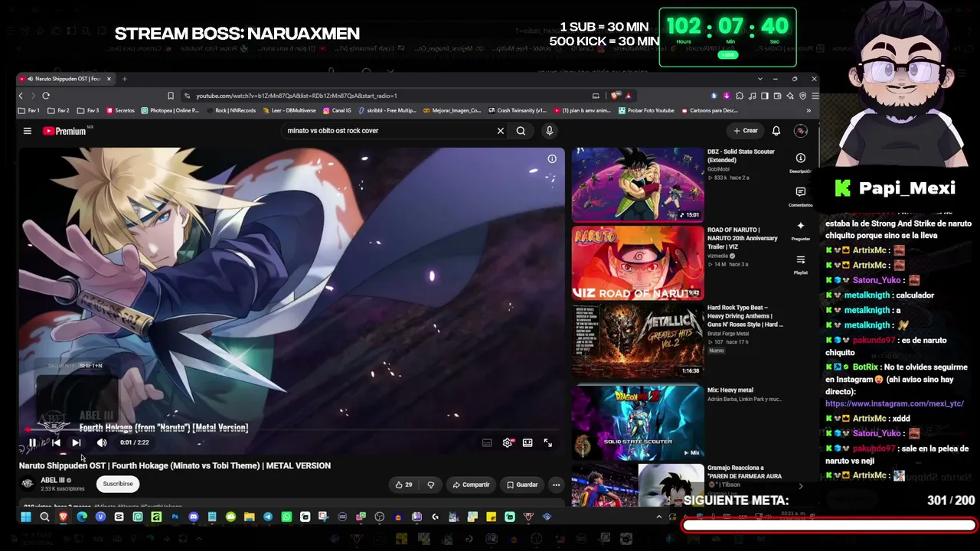Open the Leer - DBMultiverse bookmark
980x551 pixels.
[x=290, y=110]
